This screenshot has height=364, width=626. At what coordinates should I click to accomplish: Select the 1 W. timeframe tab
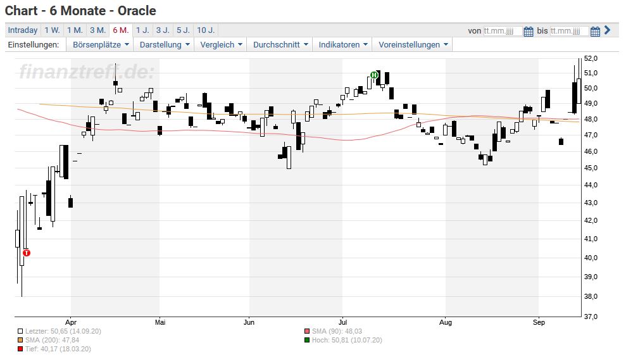pos(52,30)
